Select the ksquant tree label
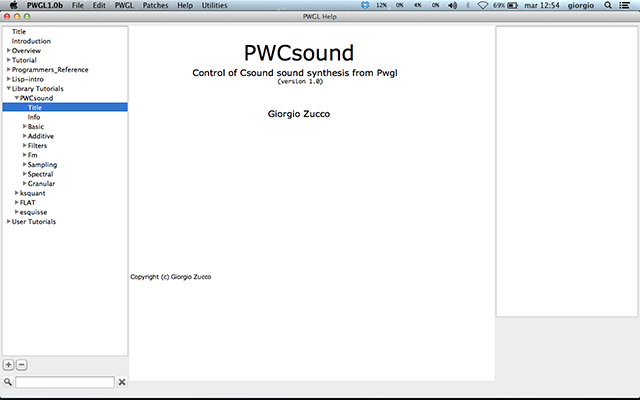The height and width of the screenshot is (400, 640). click(33, 193)
